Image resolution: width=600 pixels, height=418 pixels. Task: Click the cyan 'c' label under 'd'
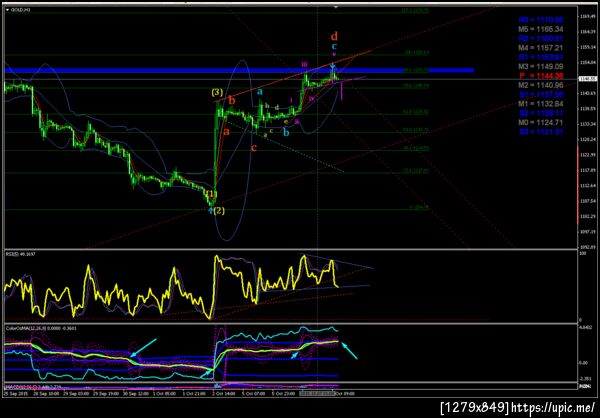click(x=334, y=47)
